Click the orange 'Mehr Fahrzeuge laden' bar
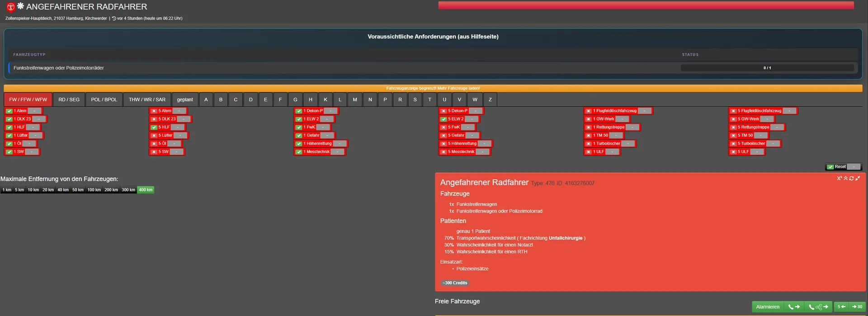 (433, 88)
